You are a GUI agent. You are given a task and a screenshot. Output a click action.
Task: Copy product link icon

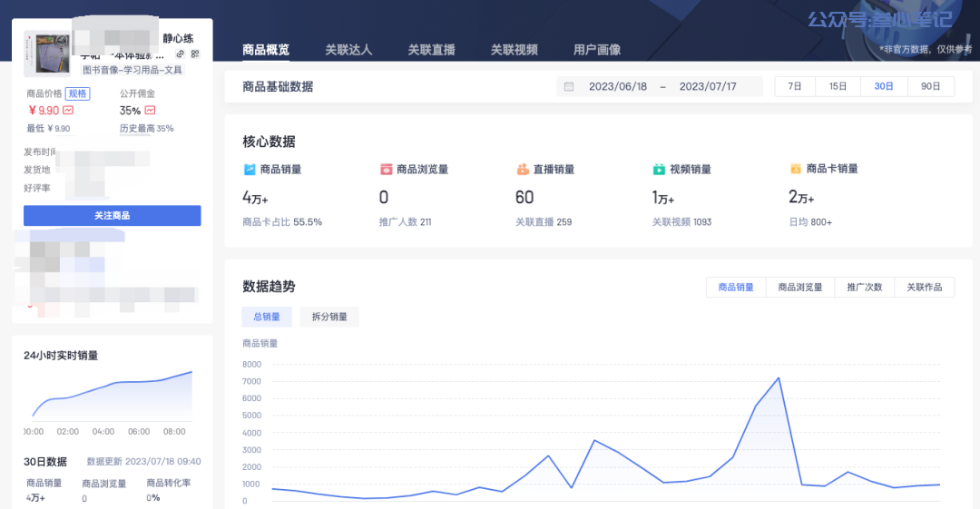click(180, 54)
